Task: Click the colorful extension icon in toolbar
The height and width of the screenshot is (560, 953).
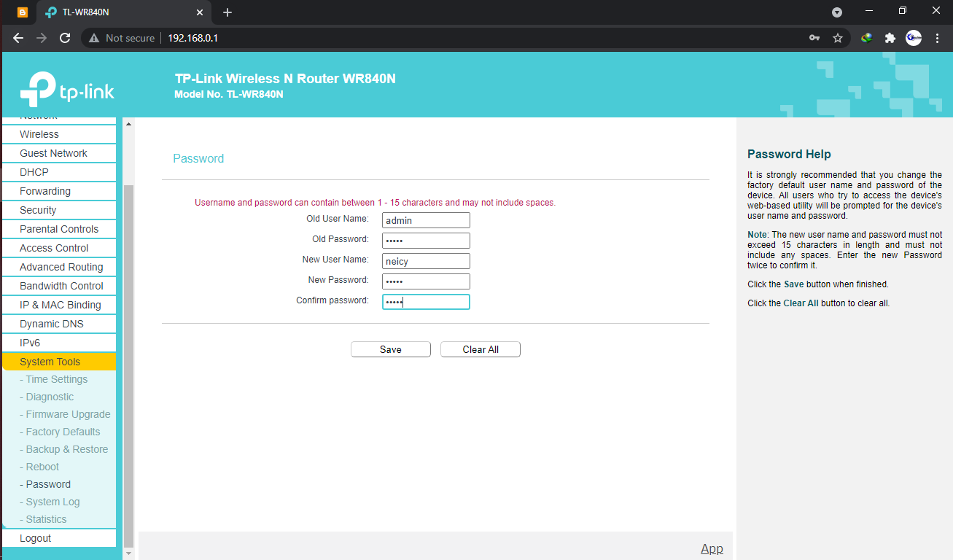Action: click(x=866, y=38)
